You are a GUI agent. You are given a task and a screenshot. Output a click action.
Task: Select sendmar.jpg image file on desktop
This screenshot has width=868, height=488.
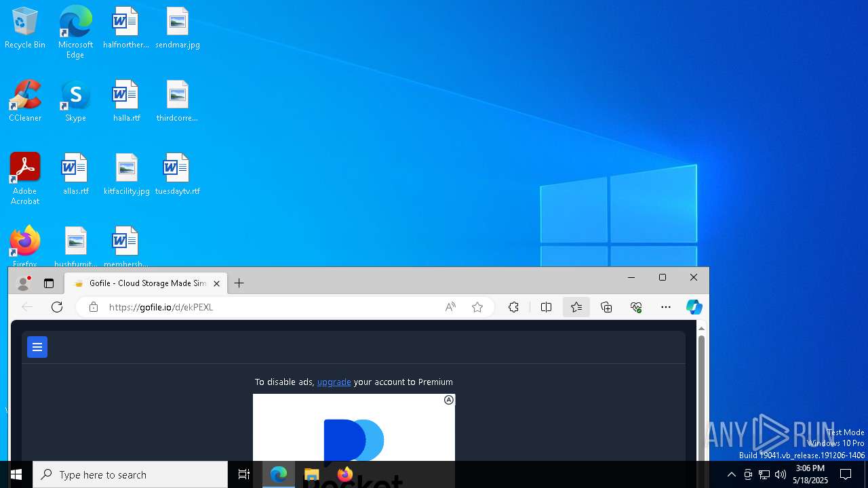178,28
